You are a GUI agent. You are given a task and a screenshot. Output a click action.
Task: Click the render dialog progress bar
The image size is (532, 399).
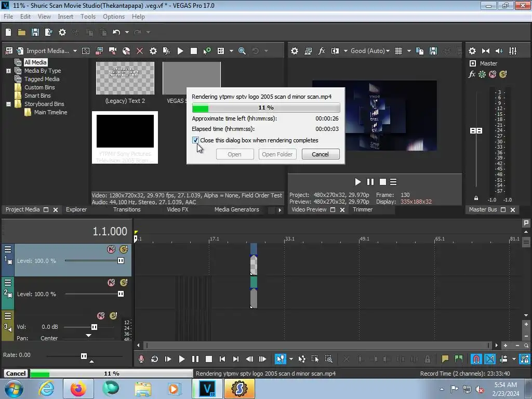tap(266, 108)
